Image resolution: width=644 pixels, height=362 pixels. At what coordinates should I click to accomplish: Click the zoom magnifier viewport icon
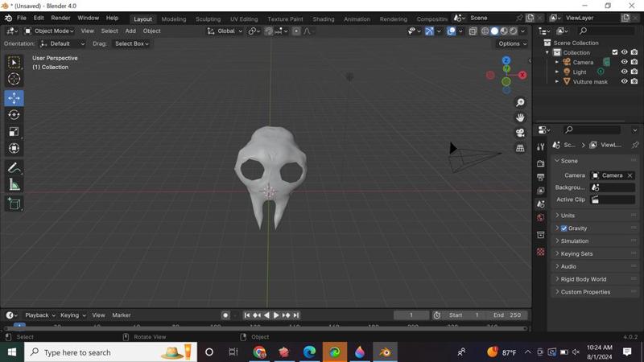point(520,102)
